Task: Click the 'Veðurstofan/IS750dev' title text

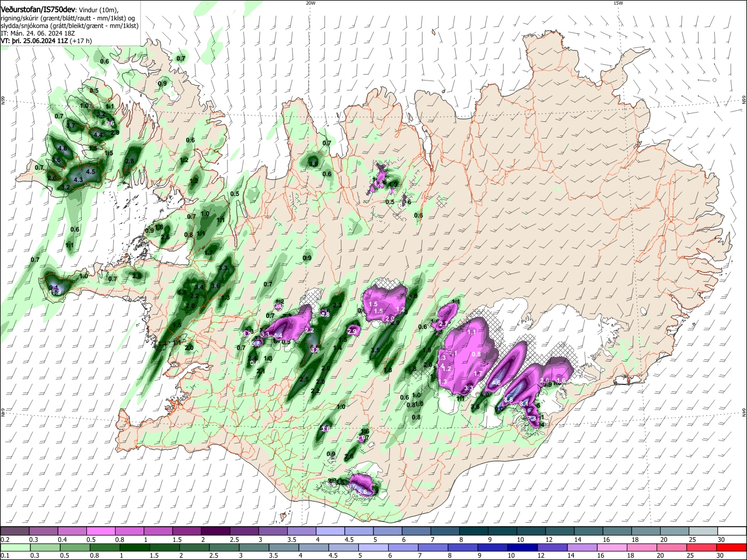Action: pyautogui.click(x=37, y=9)
